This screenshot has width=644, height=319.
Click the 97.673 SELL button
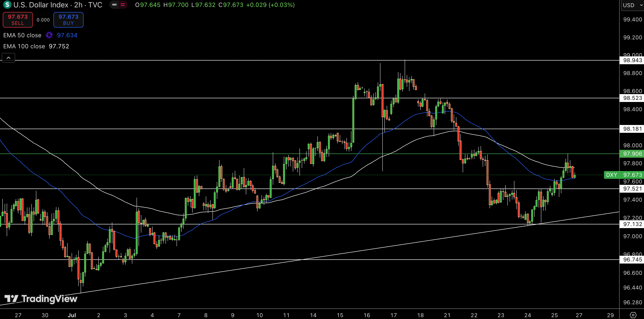[18, 20]
